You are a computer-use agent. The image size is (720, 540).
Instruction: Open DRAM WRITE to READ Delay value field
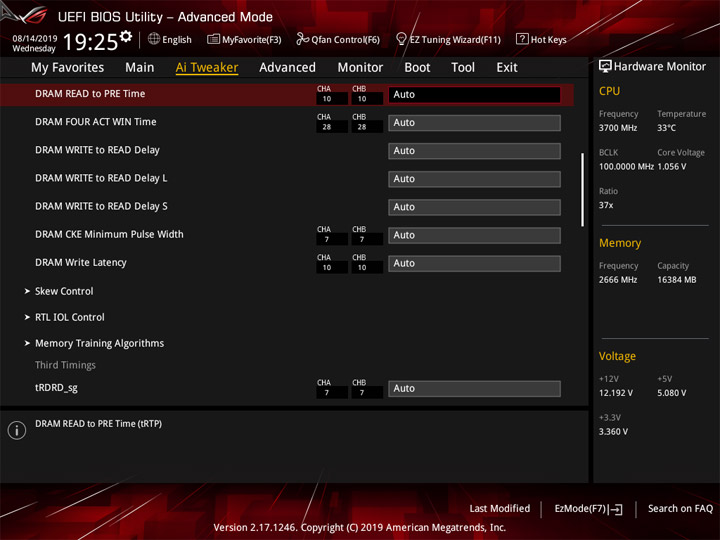474,151
